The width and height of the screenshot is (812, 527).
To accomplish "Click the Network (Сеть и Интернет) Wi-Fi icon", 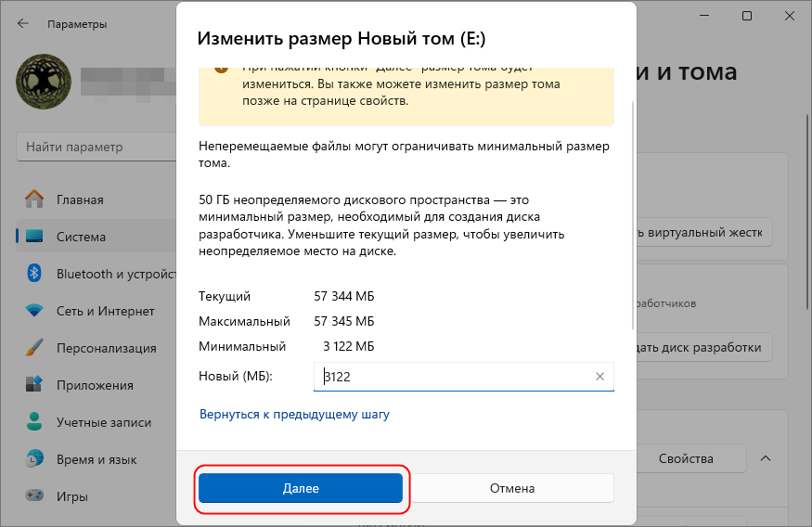I will [x=34, y=311].
